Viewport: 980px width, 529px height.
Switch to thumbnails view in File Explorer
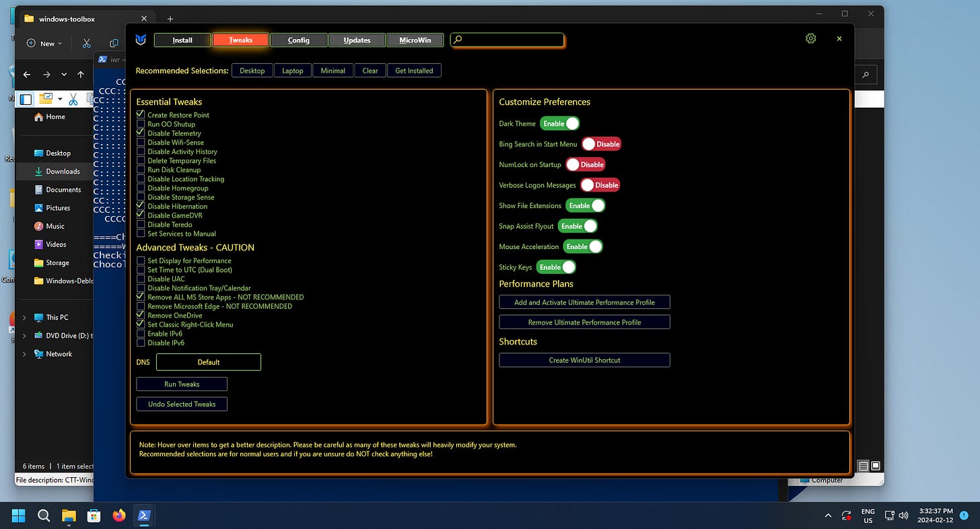(x=876, y=466)
